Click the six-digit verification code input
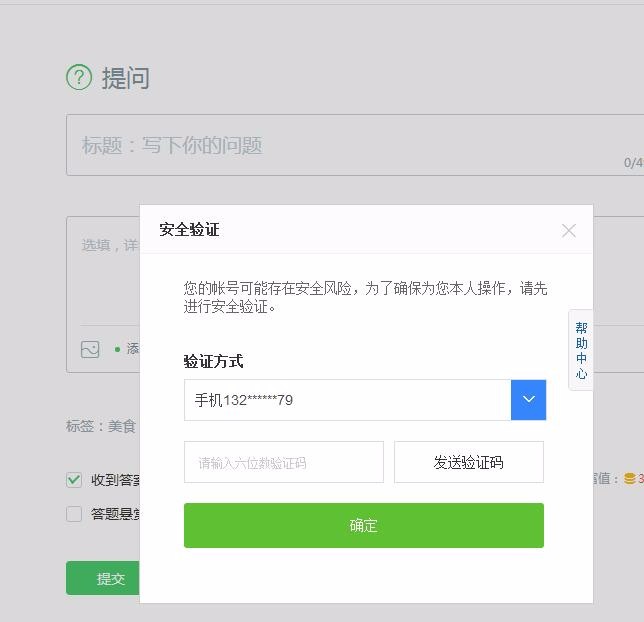Viewport: 644px width, 622px height. click(284, 462)
